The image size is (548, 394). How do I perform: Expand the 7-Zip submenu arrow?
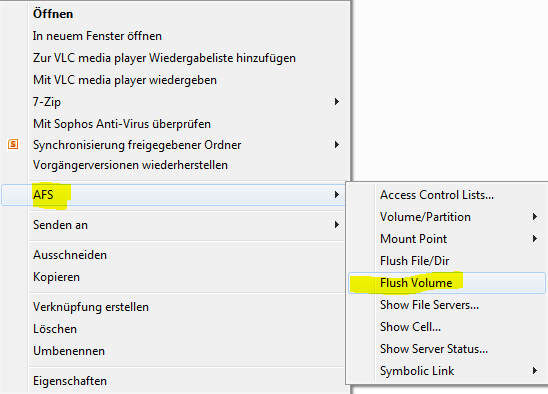point(337,101)
